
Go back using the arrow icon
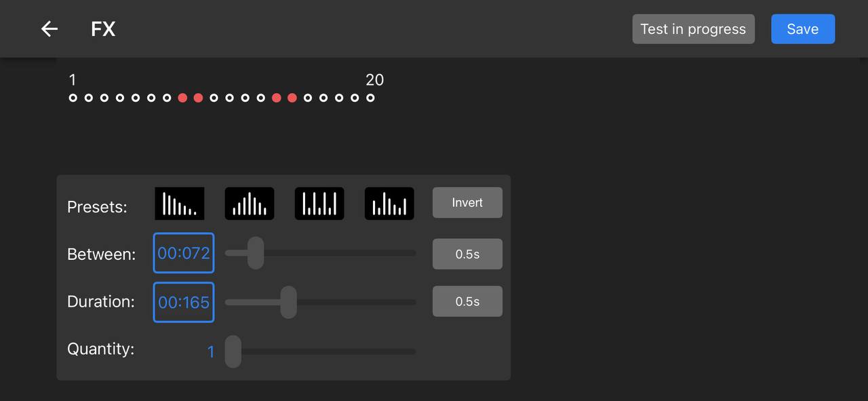coord(50,29)
